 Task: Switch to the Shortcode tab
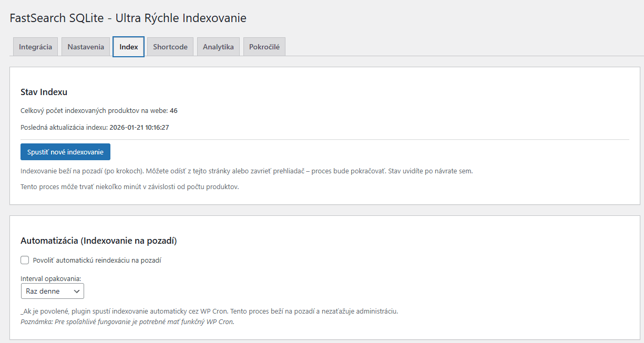(170, 46)
